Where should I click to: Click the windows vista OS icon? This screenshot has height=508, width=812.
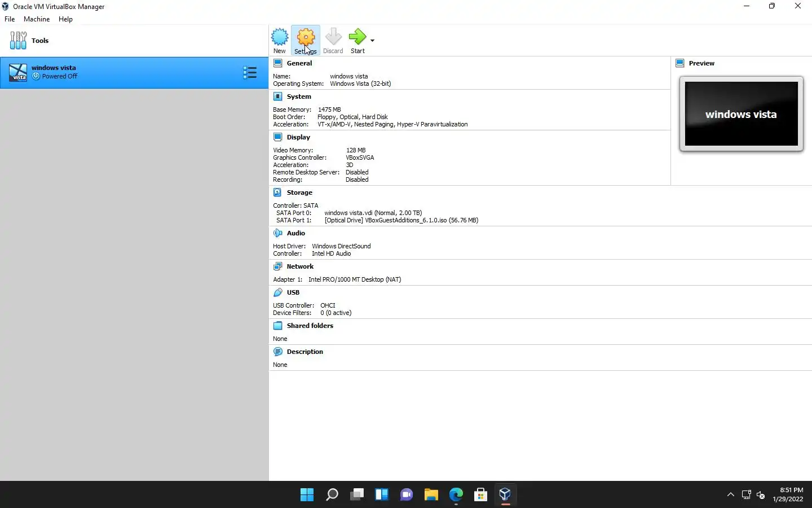(18, 72)
